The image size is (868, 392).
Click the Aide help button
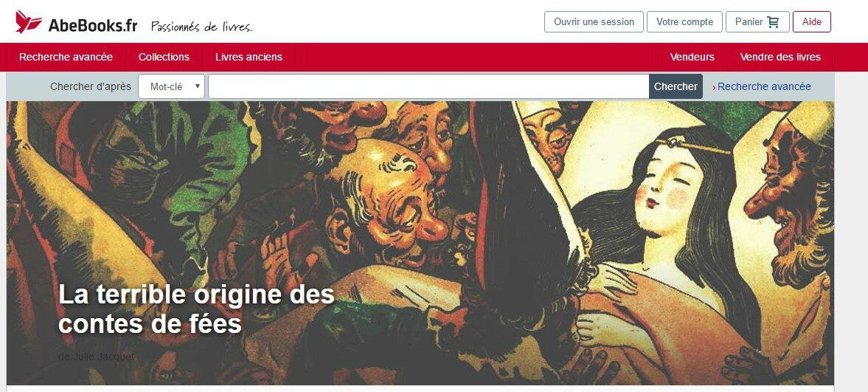(x=811, y=21)
